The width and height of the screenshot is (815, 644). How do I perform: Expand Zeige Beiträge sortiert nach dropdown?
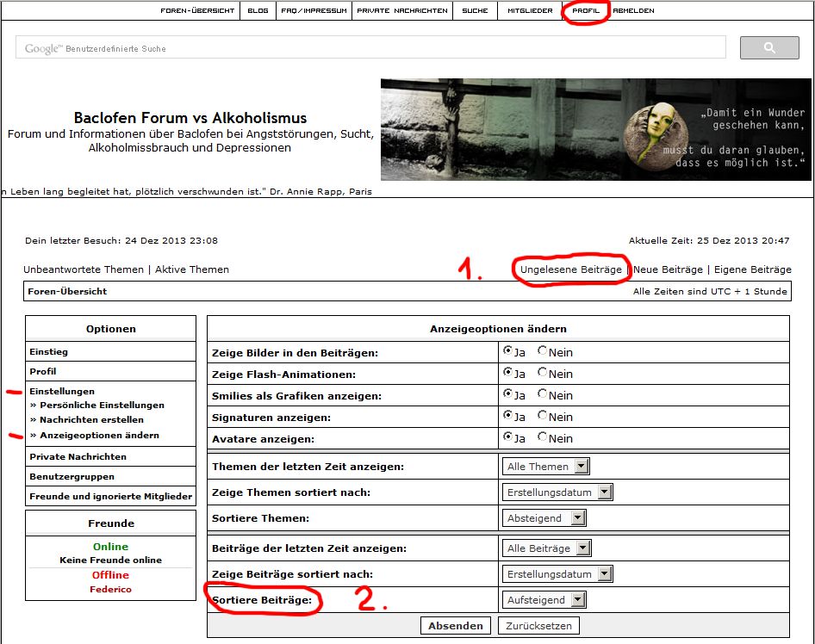(x=557, y=574)
